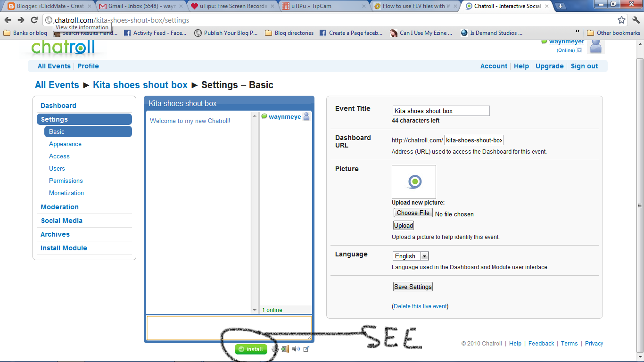Click the green install button
644x362 pixels.
(x=251, y=349)
